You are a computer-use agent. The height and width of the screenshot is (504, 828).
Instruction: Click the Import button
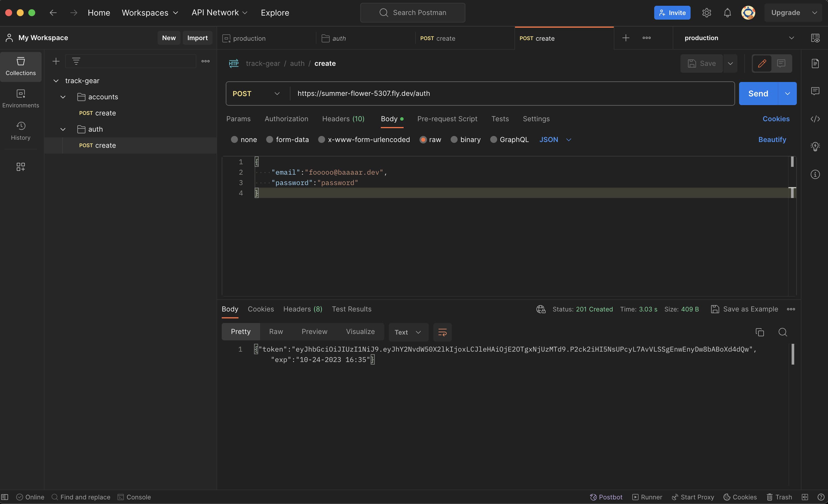pos(197,38)
